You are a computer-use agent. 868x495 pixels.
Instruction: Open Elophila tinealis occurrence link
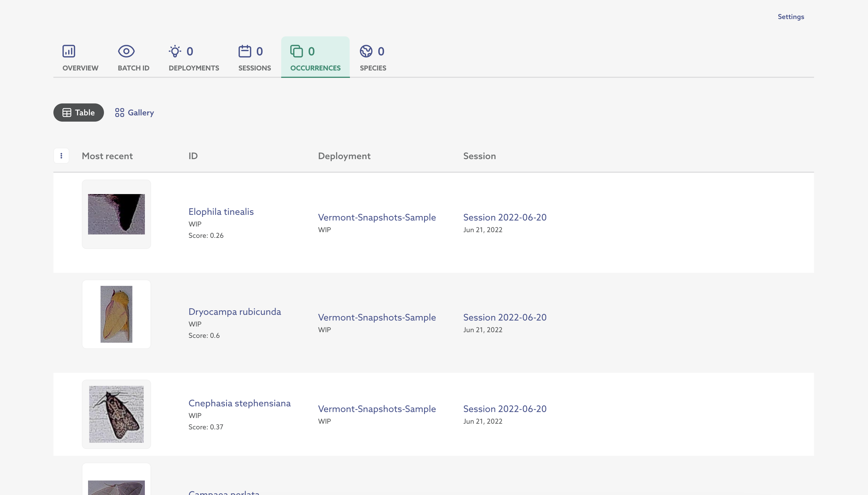pos(221,211)
